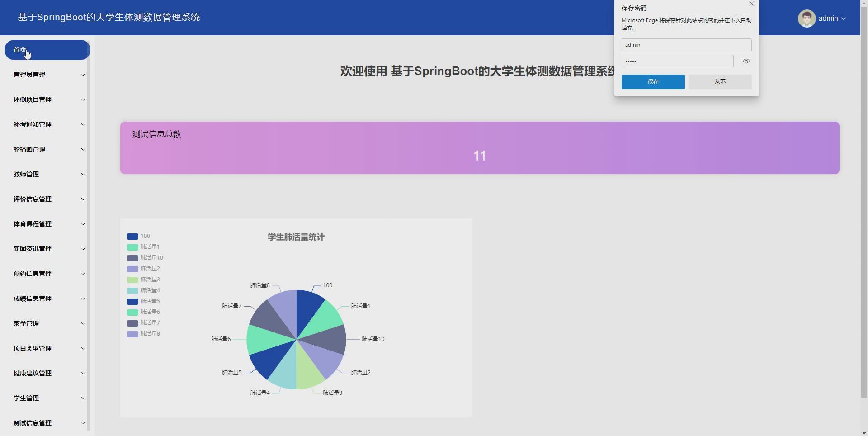Toggle legend swatch for 肺活量3

coord(132,280)
